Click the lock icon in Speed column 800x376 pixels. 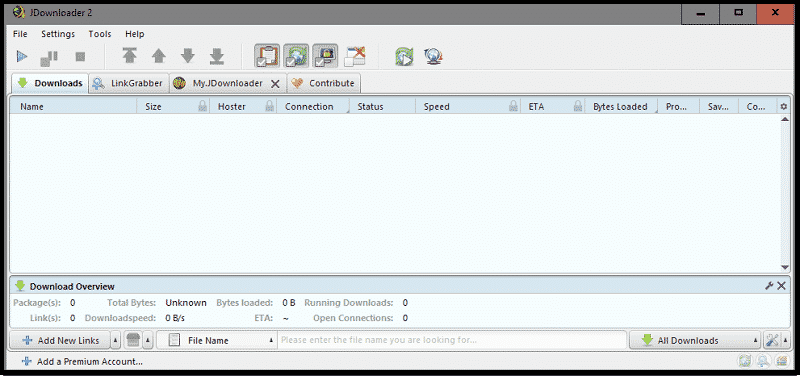[x=514, y=106]
